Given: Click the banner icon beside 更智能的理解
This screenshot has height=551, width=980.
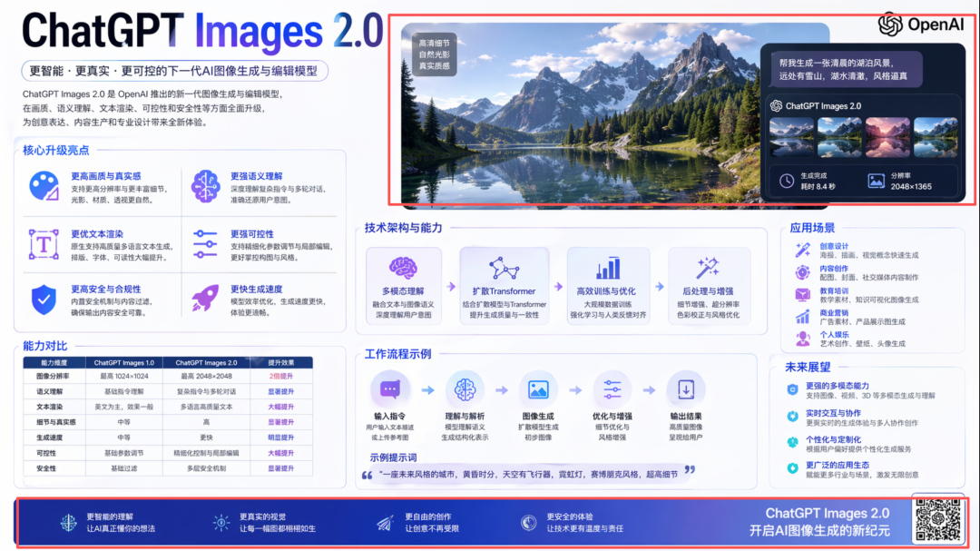Looking at the screenshot, I should [69, 522].
